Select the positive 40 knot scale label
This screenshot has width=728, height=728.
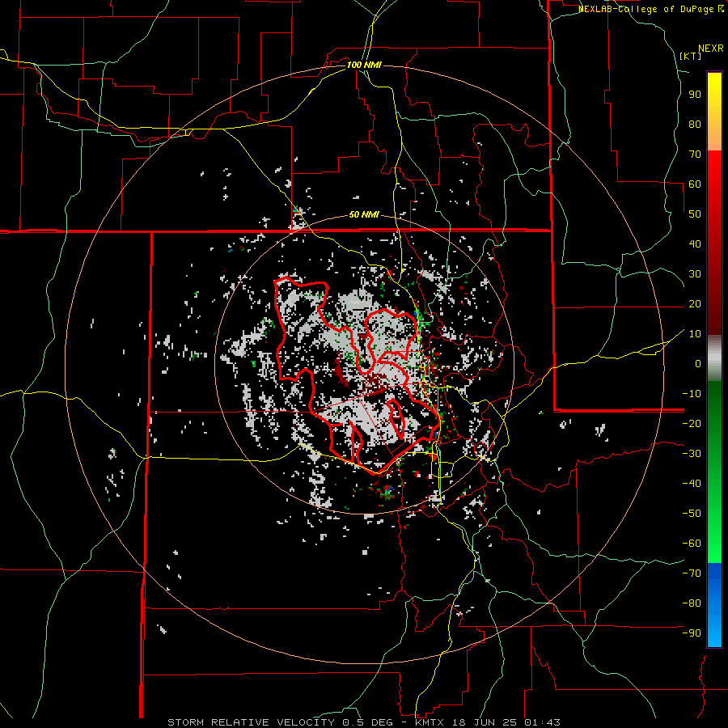tap(695, 243)
